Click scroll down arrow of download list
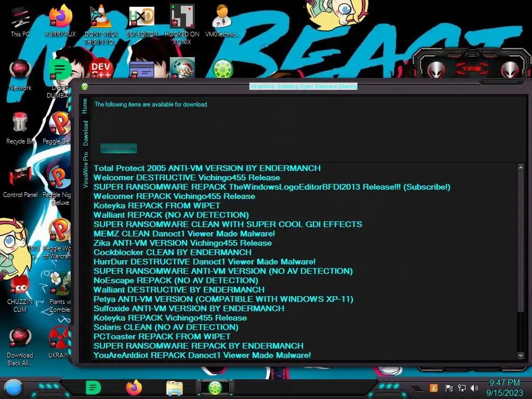532x399 pixels. (521, 355)
